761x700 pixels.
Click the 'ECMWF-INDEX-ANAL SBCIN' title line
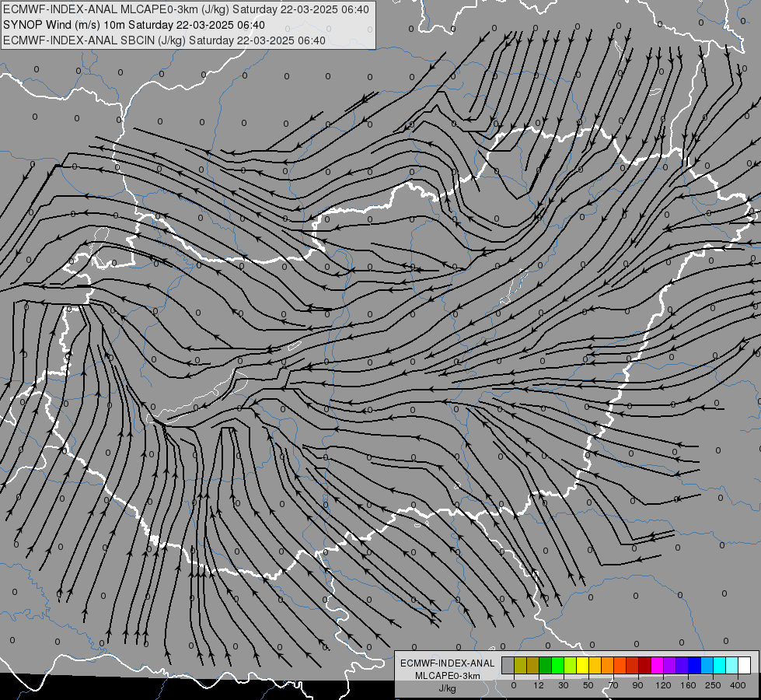pyautogui.click(x=164, y=40)
